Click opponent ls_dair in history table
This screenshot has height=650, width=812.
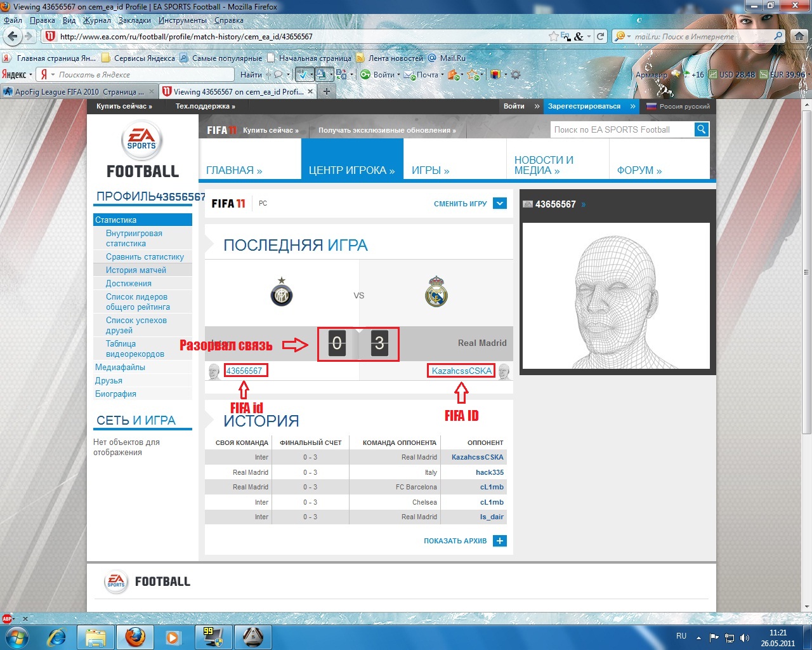click(x=492, y=517)
